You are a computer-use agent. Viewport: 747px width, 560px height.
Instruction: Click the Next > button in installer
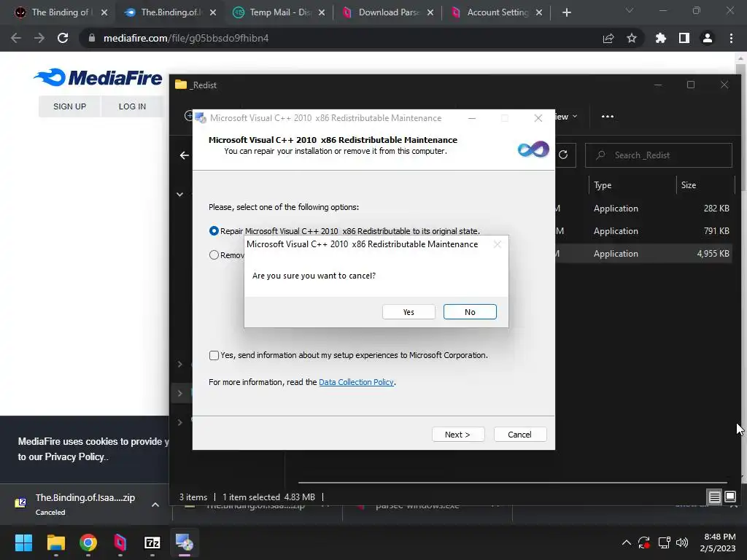(x=458, y=435)
